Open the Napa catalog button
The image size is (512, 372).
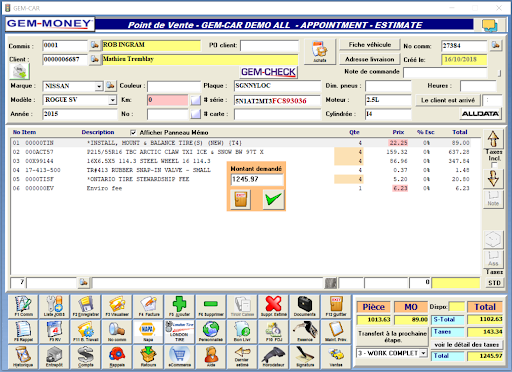(148, 331)
